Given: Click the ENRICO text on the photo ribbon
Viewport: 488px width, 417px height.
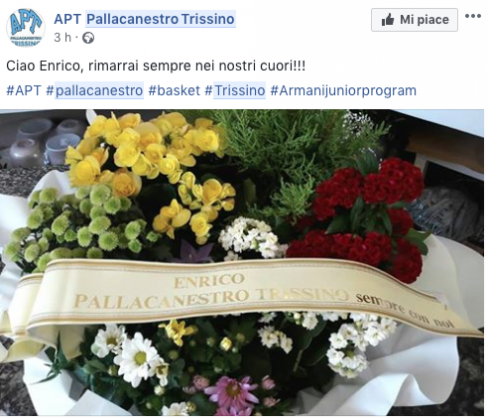Looking at the screenshot, I should click(209, 281).
